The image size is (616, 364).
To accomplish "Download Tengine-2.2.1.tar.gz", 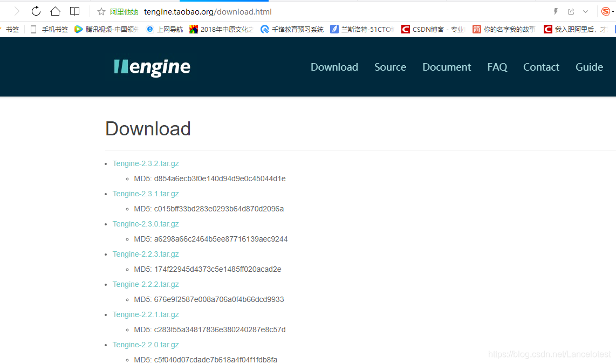I will coord(145,314).
